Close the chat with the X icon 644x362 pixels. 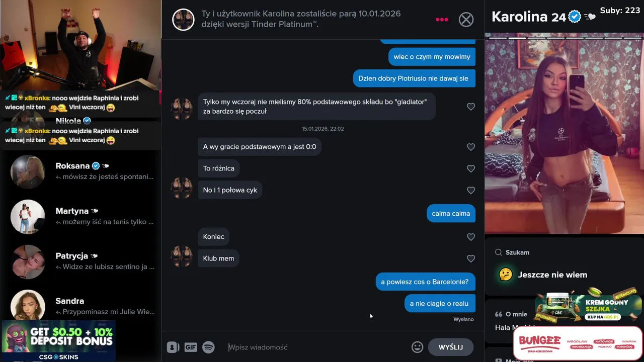[x=466, y=20]
